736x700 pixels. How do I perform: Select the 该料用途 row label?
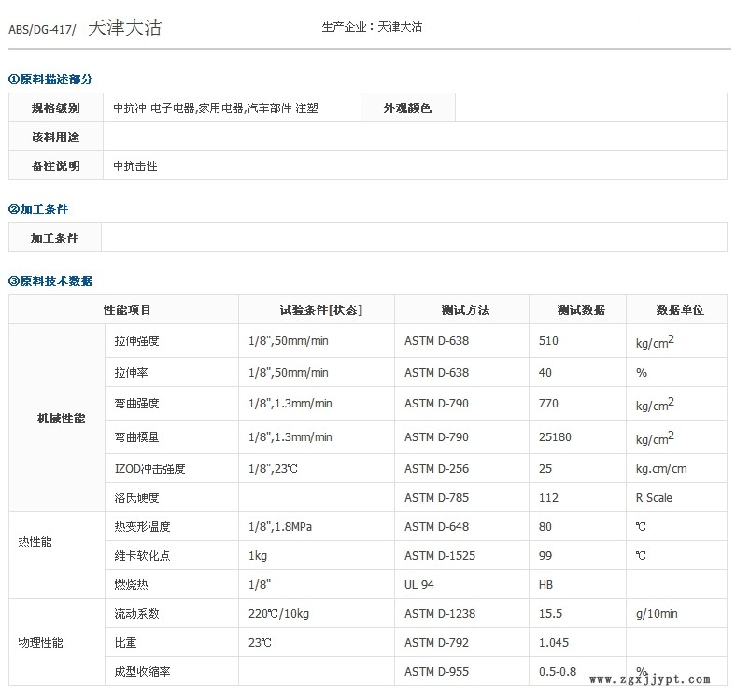click(x=55, y=137)
